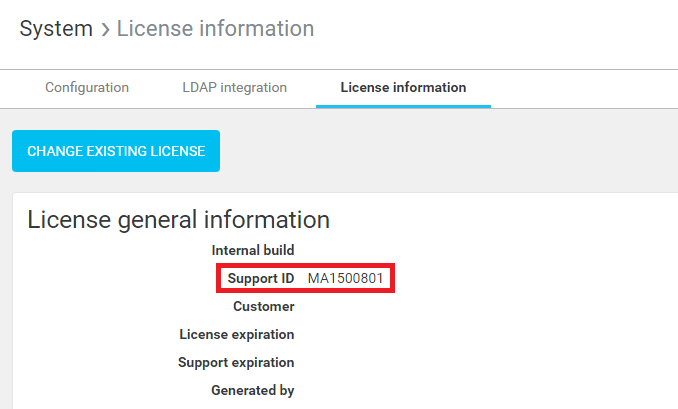Open the LDAP integration tab
Screen dimensions: 678x409
point(235,88)
